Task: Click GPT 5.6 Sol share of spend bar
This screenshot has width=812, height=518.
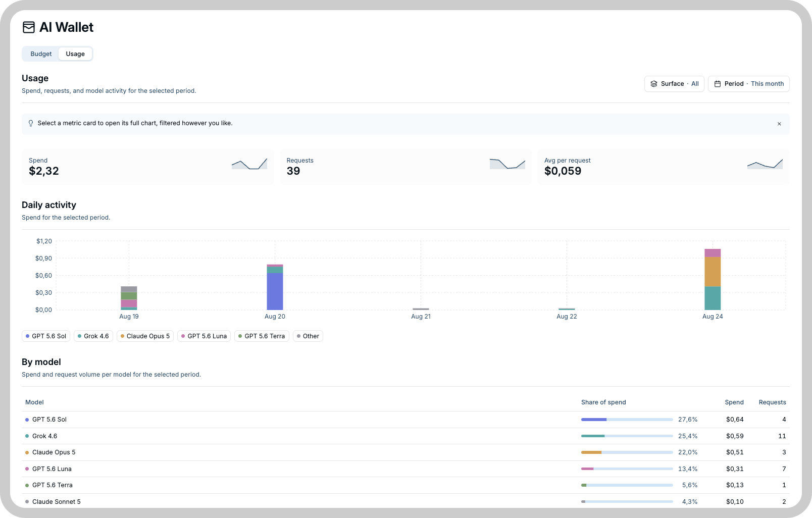Action: click(627, 420)
